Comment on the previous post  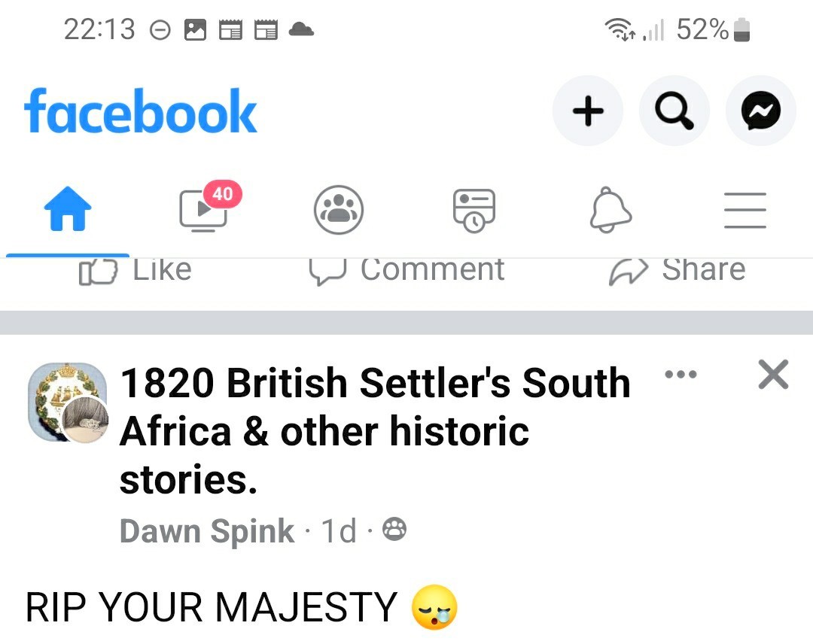[x=406, y=271]
